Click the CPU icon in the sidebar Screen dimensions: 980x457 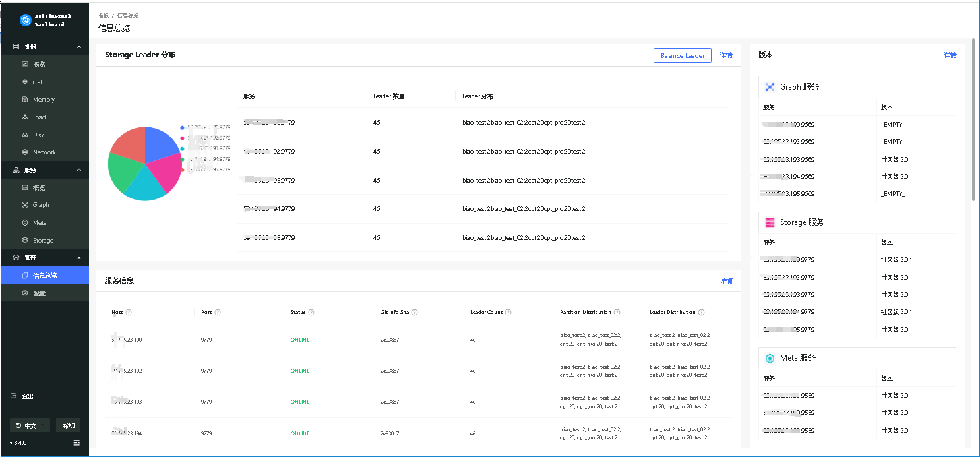[x=25, y=82]
